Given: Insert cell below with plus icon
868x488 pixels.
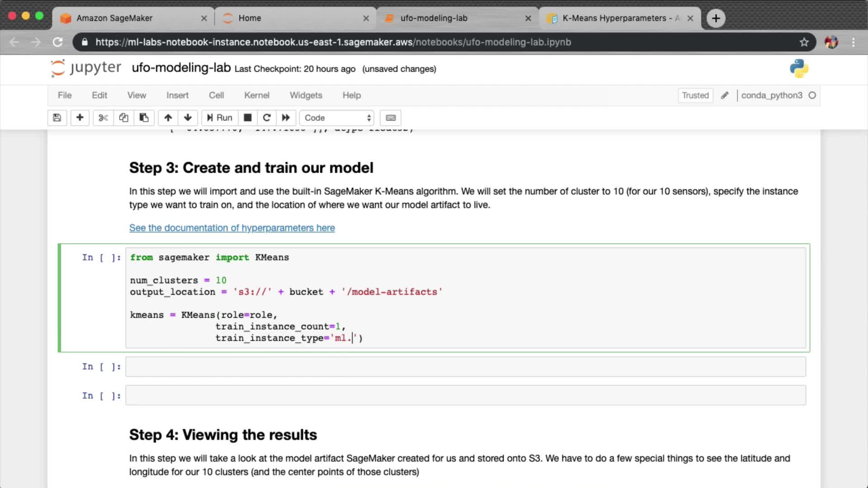Looking at the screenshot, I should [80, 118].
